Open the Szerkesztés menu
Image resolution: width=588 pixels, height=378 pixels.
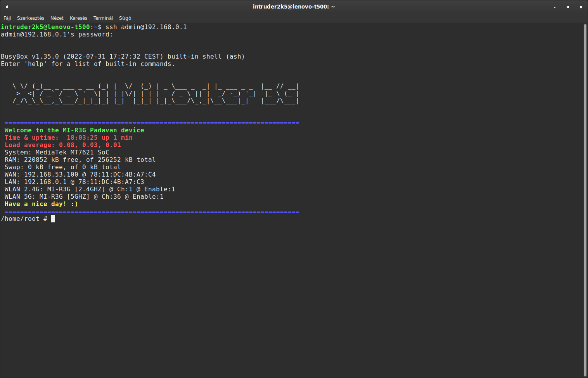click(x=31, y=18)
